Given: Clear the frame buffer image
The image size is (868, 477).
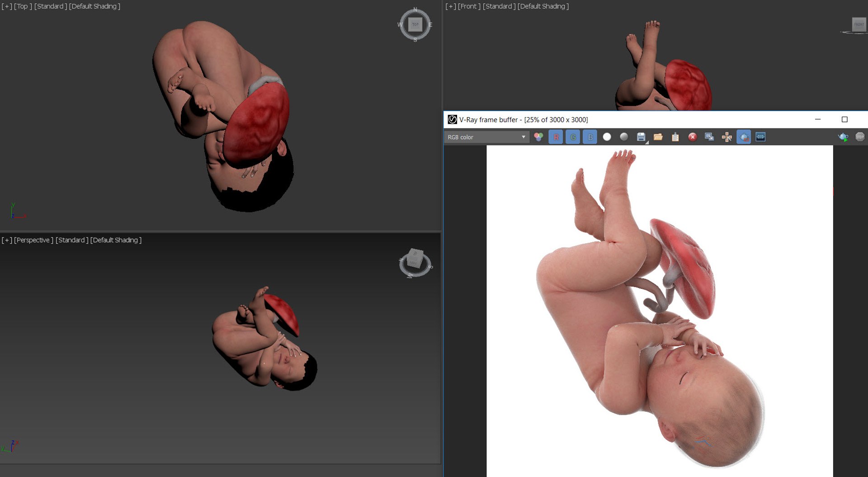Looking at the screenshot, I should click(x=692, y=137).
